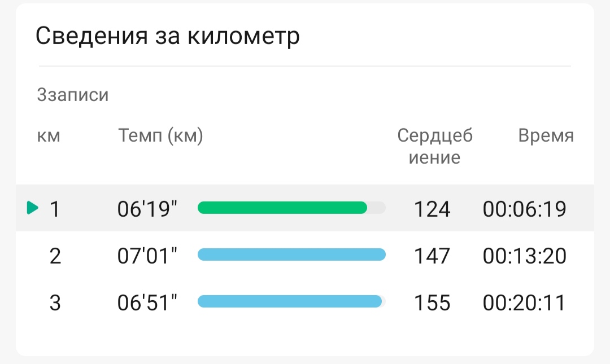Click the green pace bar for kilometer 1
Screen dimensions: 610x364
(x=282, y=208)
